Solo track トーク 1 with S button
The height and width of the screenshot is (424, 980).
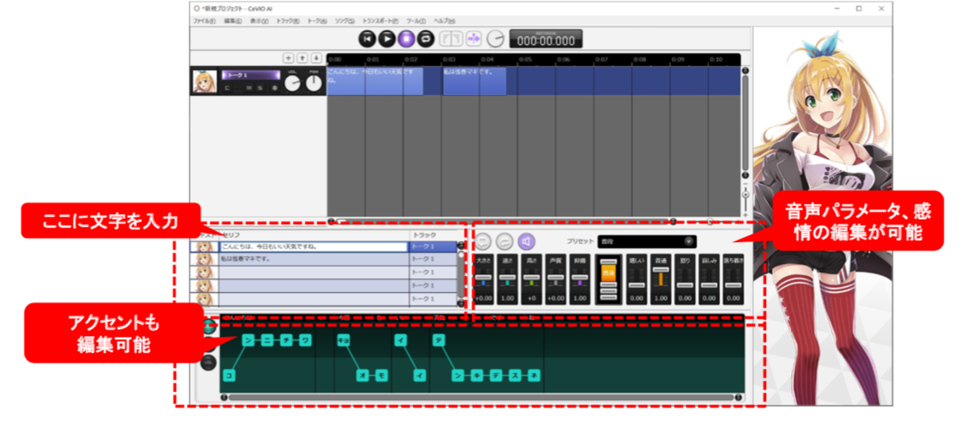click(259, 88)
